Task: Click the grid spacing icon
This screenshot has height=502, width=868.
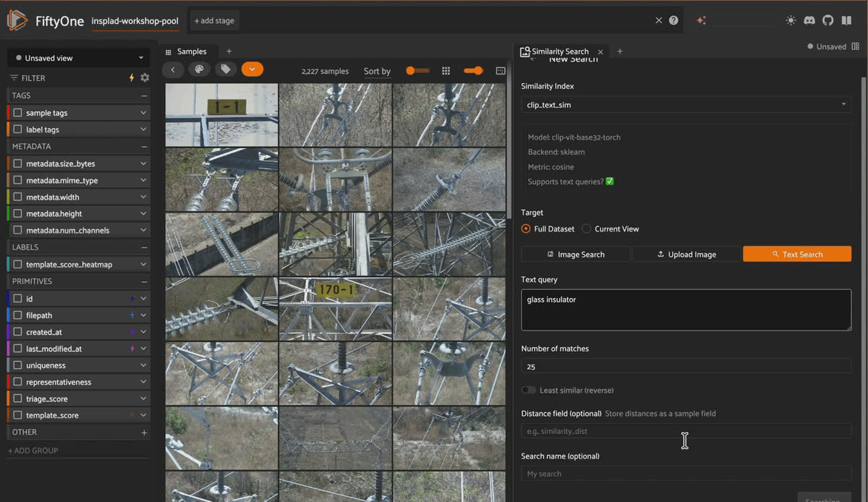Action: (x=446, y=71)
